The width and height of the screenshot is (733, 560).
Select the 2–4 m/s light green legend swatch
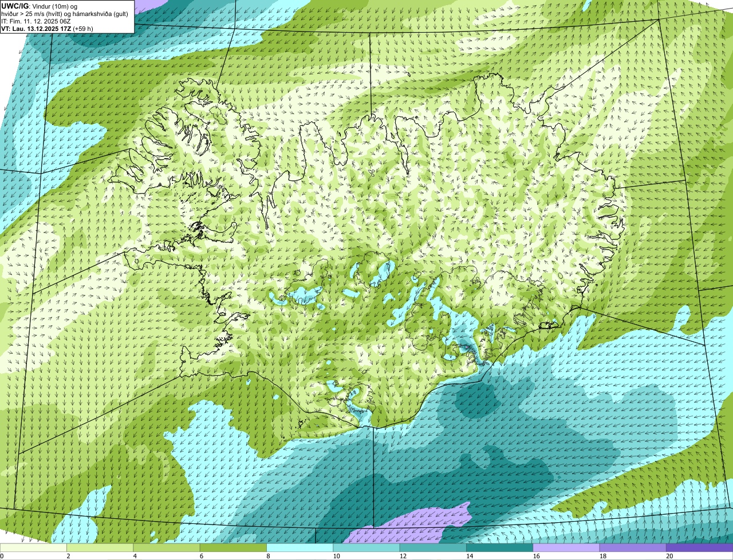[100, 547]
